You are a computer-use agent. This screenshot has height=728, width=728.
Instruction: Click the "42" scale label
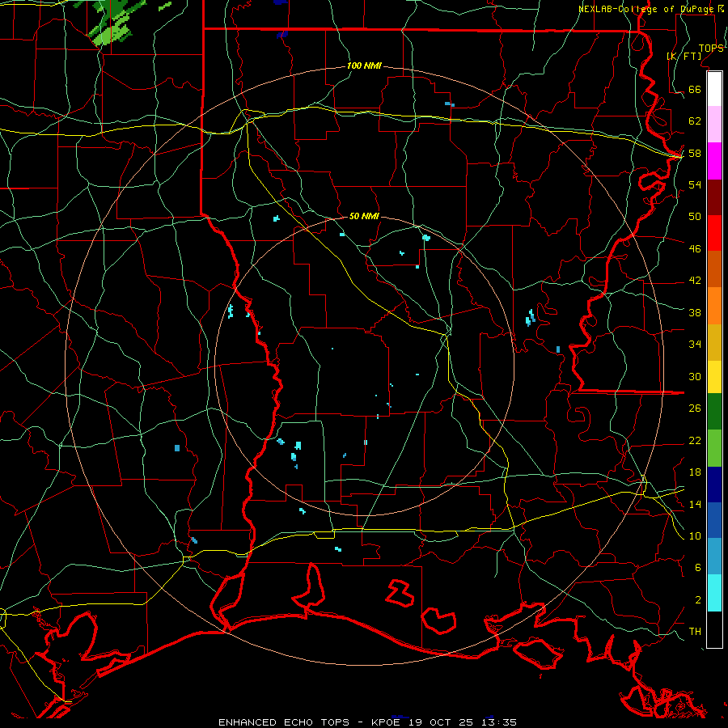[695, 281]
